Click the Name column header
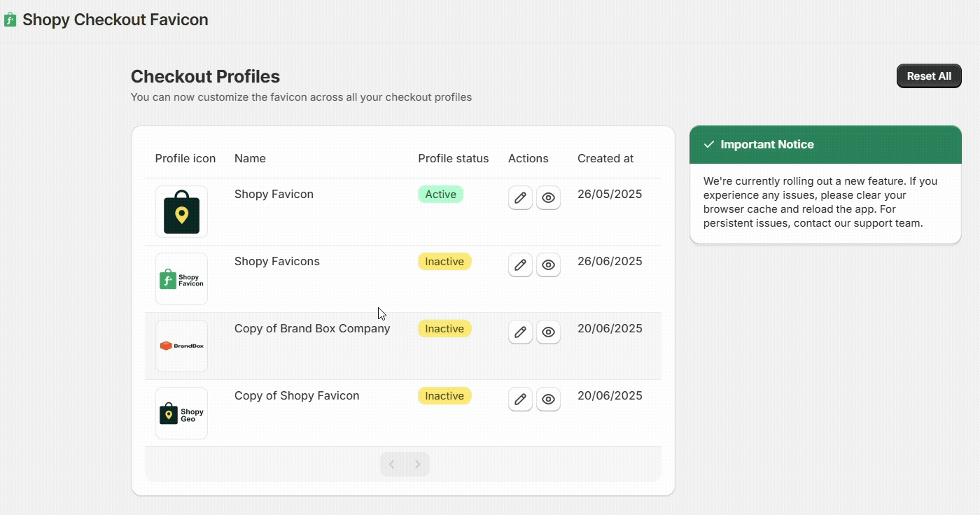980x515 pixels. [250, 158]
